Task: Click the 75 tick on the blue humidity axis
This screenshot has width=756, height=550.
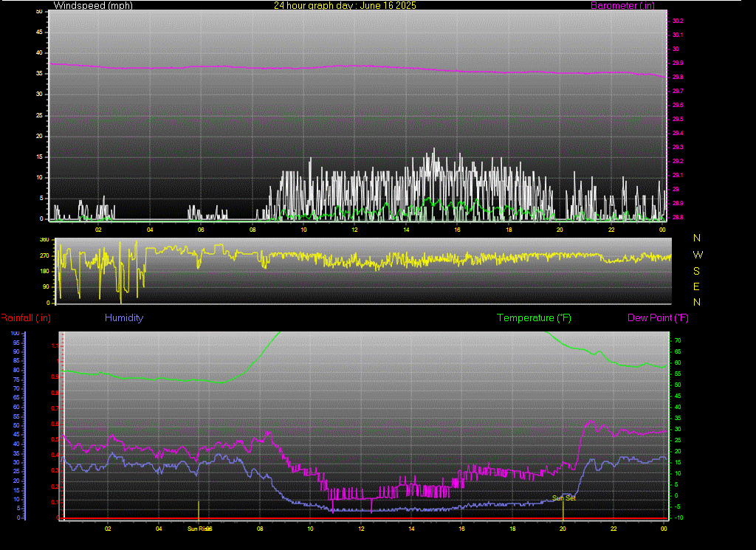Action: click(x=16, y=379)
